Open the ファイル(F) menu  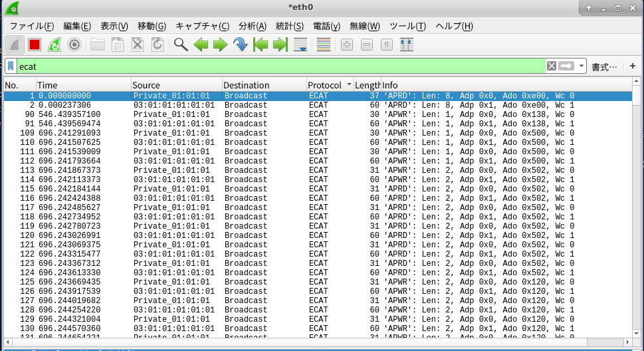coord(32,27)
